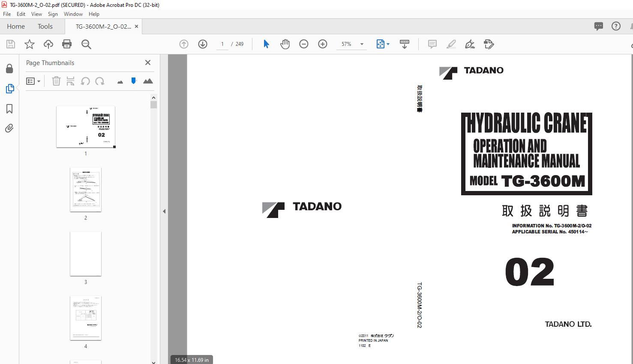Click the thumbnail size slider handle
Screen dimensions: 633x364
click(x=134, y=81)
